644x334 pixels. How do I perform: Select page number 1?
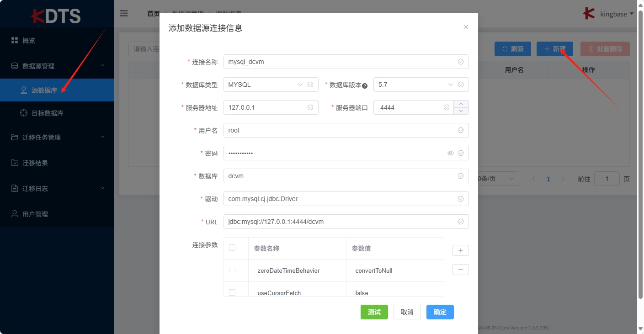(x=548, y=179)
